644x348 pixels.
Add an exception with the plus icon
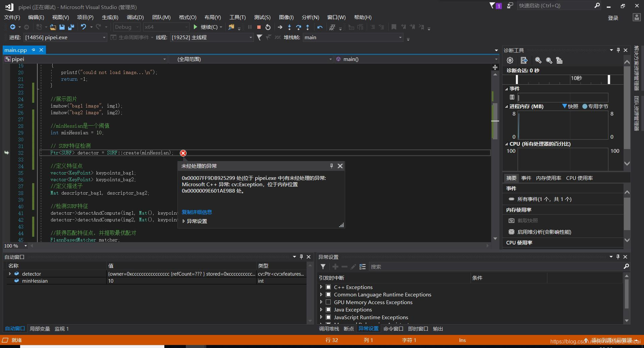[335, 267]
